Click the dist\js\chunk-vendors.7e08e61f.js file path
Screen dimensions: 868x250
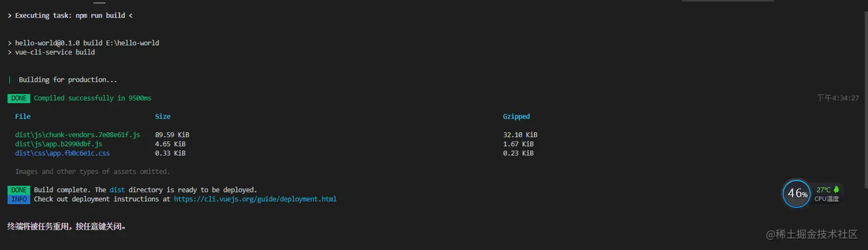tap(77, 135)
